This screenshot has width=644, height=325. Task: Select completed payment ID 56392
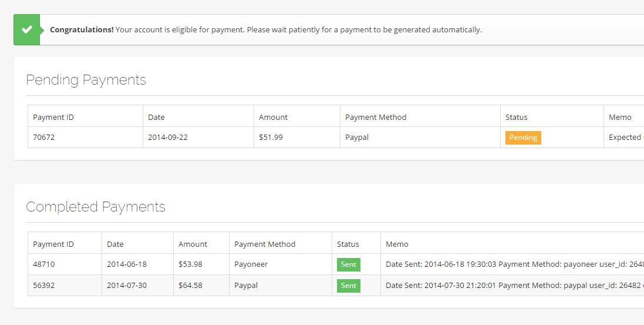click(x=44, y=286)
